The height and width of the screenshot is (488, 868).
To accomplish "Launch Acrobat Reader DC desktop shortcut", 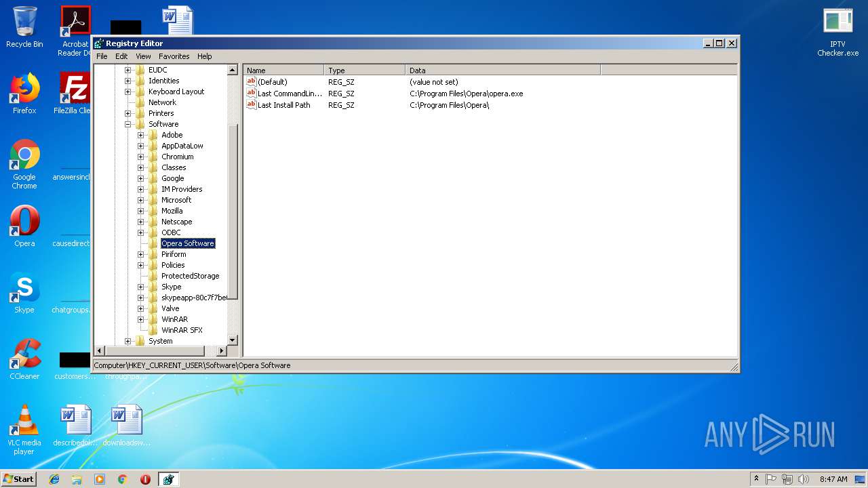I will pyautogui.click(x=75, y=31).
